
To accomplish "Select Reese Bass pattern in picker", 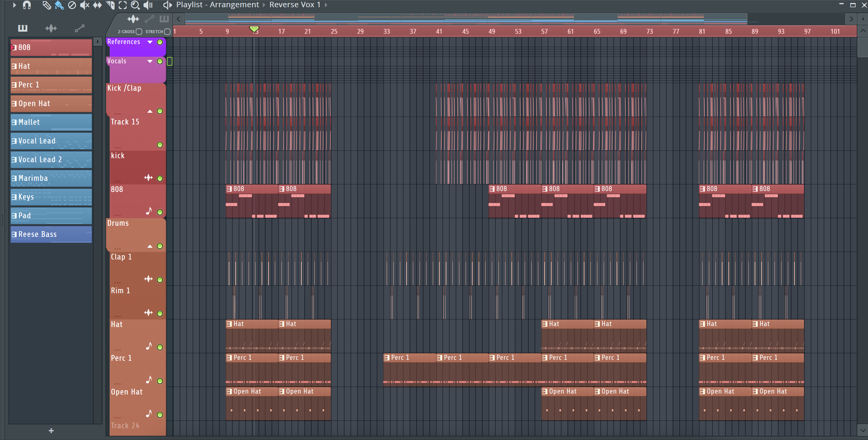I will pyautogui.click(x=51, y=234).
